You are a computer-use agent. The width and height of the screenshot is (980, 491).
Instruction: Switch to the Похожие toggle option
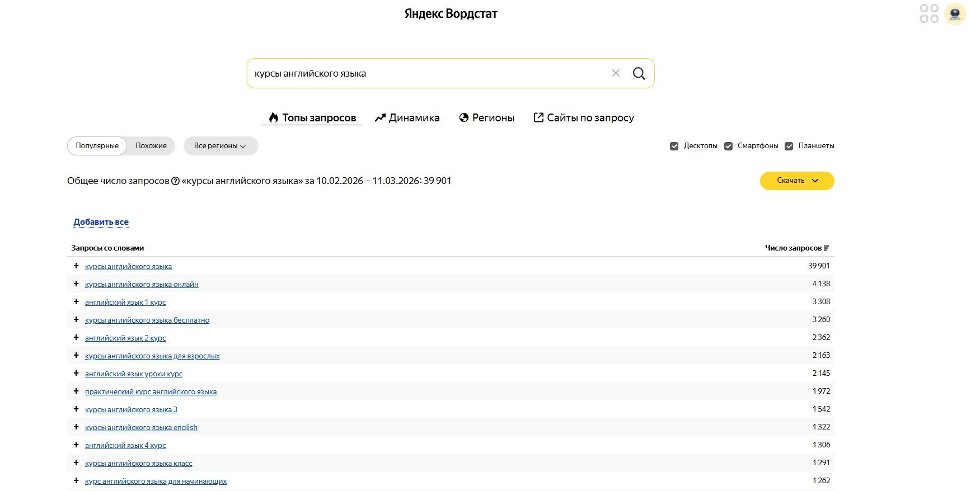(151, 146)
